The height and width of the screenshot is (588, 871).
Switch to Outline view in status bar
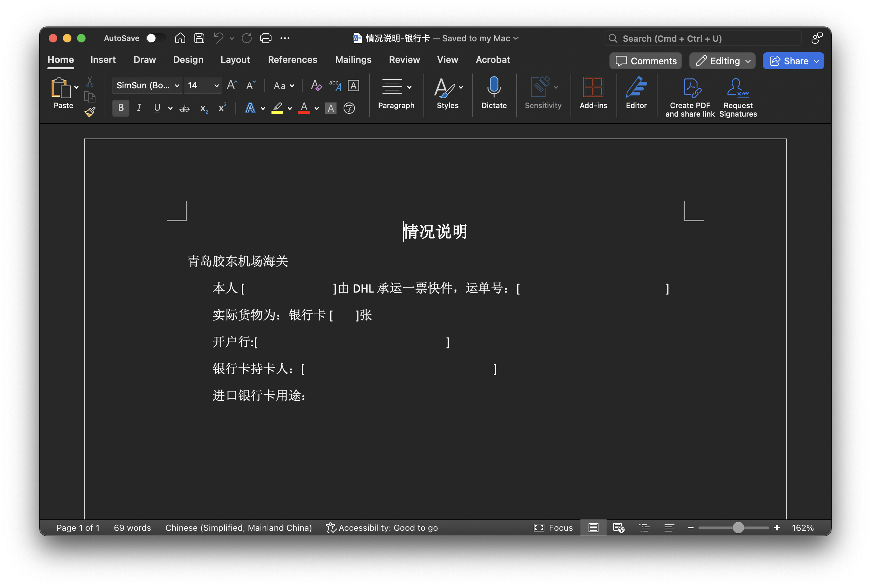644,528
